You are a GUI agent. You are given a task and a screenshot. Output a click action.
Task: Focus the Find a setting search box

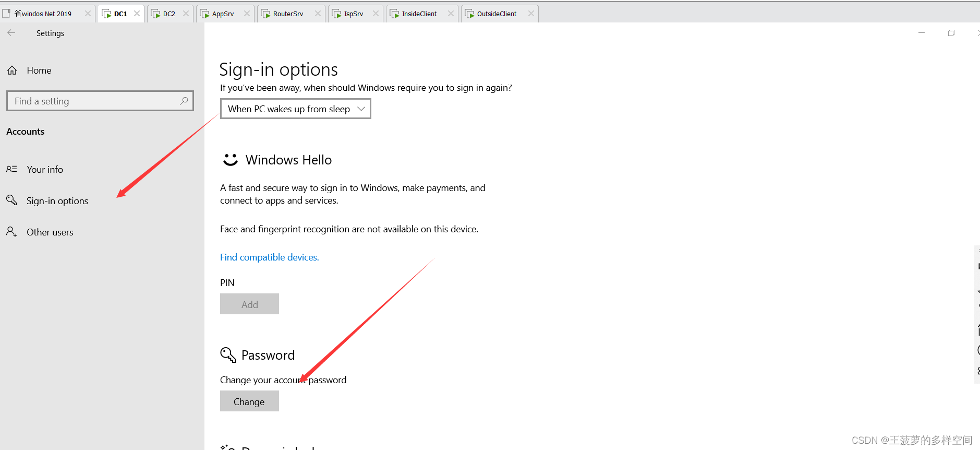pyautogui.click(x=100, y=101)
